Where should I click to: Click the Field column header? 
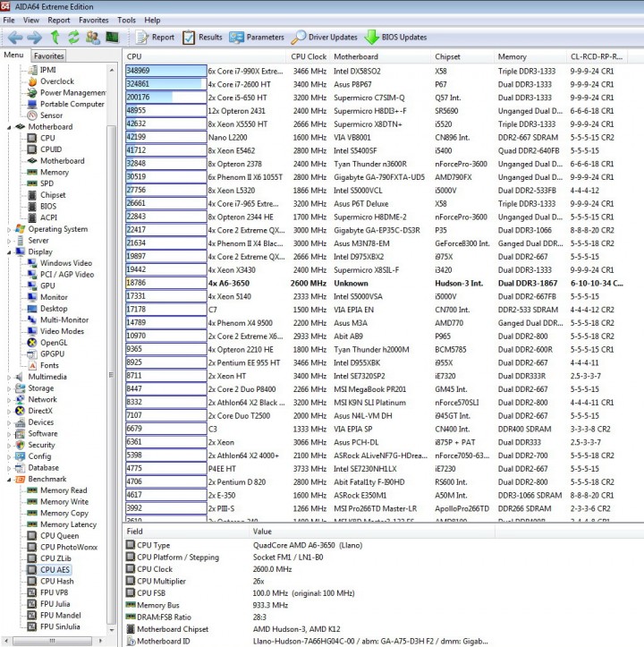pos(186,532)
